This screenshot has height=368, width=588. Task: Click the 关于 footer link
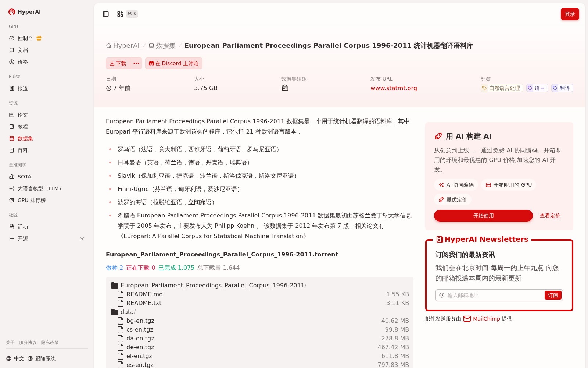[x=10, y=343]
